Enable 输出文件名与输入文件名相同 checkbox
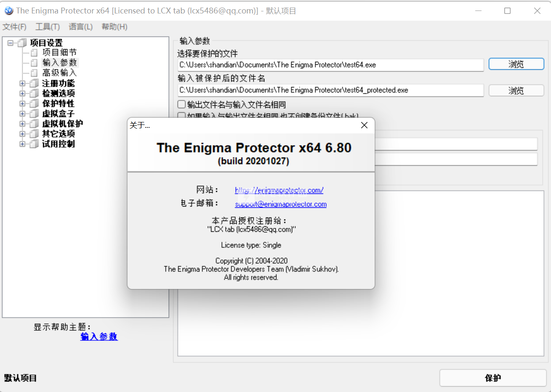Viewport: 551px width, 392px height. pyautogui.click(x=181, y=104)
